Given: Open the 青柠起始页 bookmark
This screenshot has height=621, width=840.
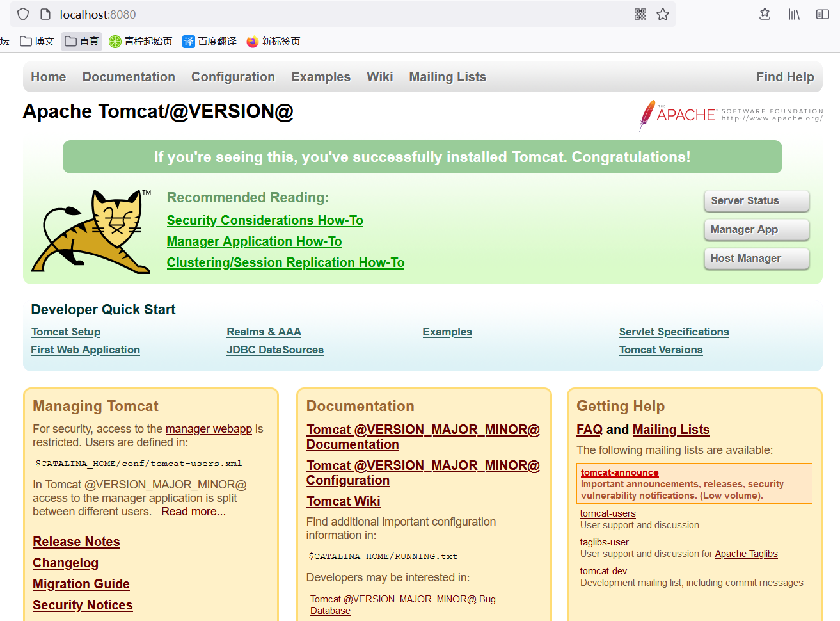Looking at the screenshot, I should pyautogui.click(x=141, y=42).
